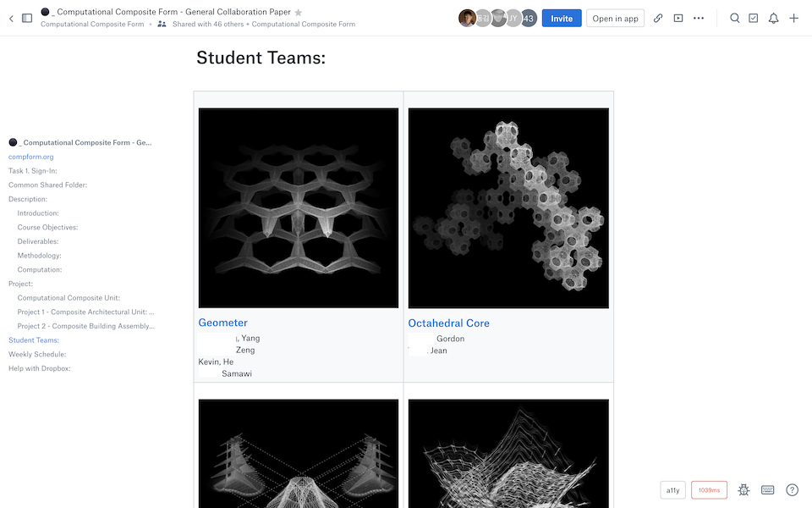812x508 pixels.
Task: Star this document as a favorite
Action: [298, 13]
